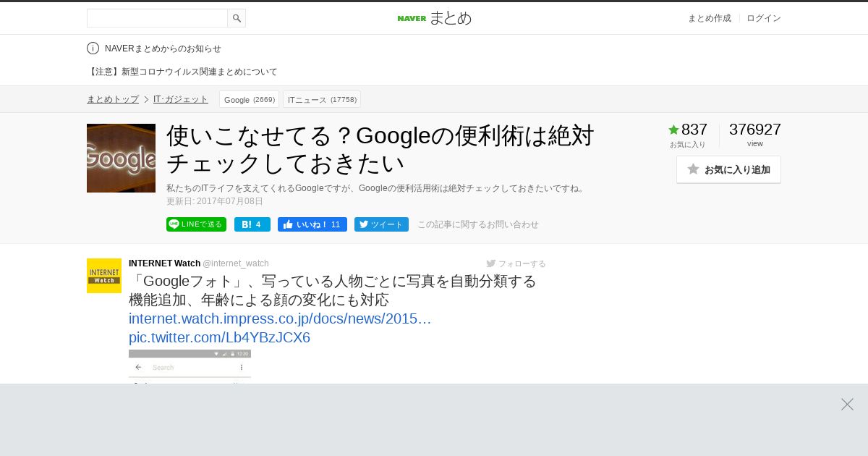Select the Google (2669) tag

tap(249, 99)
